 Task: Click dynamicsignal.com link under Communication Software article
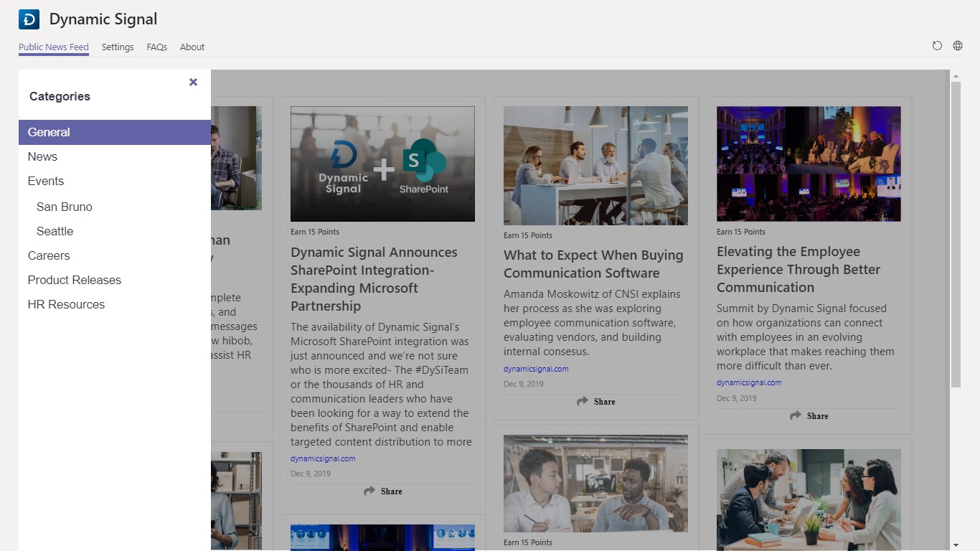[536, 369]
